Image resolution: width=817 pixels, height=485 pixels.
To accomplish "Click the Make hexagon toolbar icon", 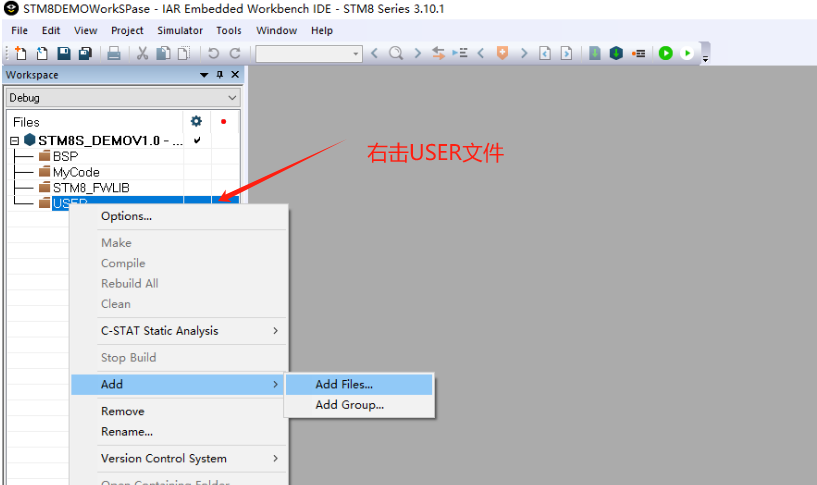I will (x=616, y=53).
